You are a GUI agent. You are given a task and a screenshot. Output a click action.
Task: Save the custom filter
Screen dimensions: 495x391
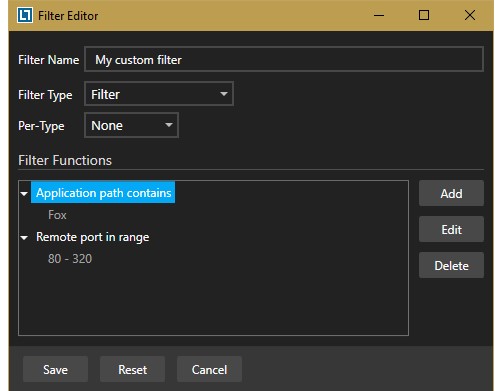pos(55,369)
